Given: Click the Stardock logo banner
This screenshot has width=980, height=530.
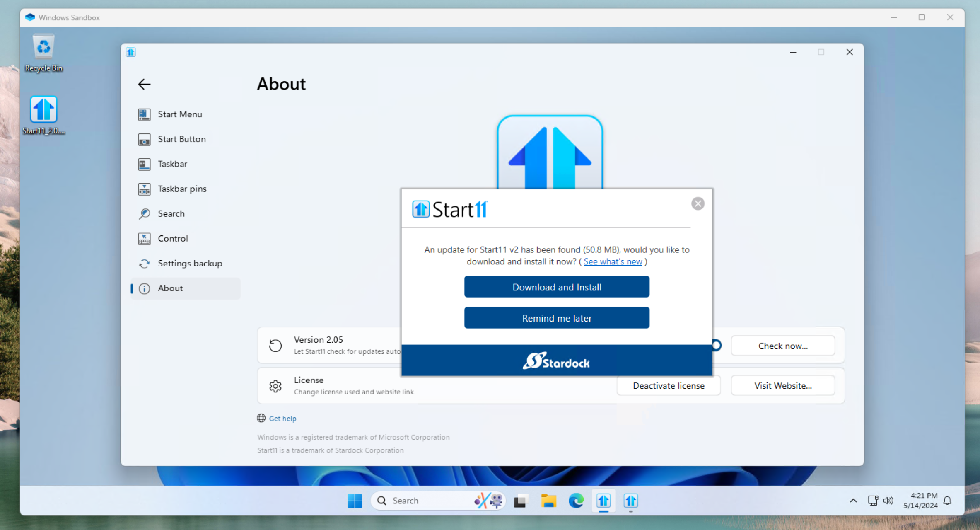Looking at the screenshot, I should click(557, 361).
